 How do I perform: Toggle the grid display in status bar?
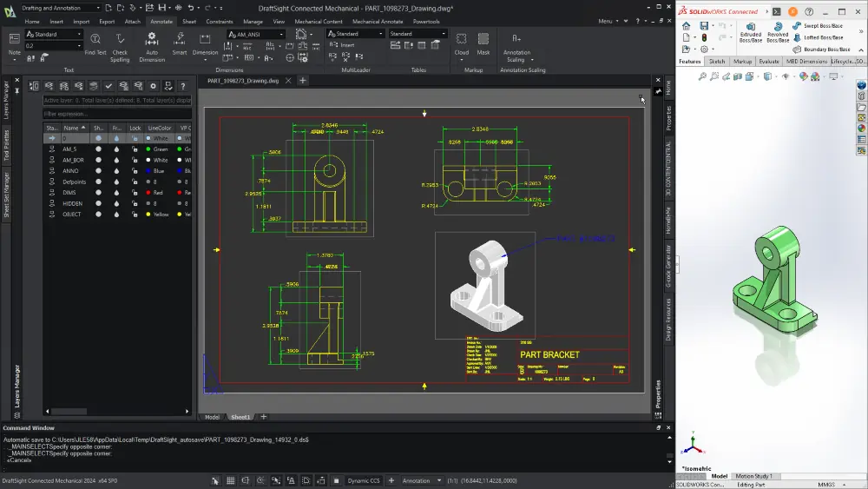pyautogui.click(x=232, y=480)
